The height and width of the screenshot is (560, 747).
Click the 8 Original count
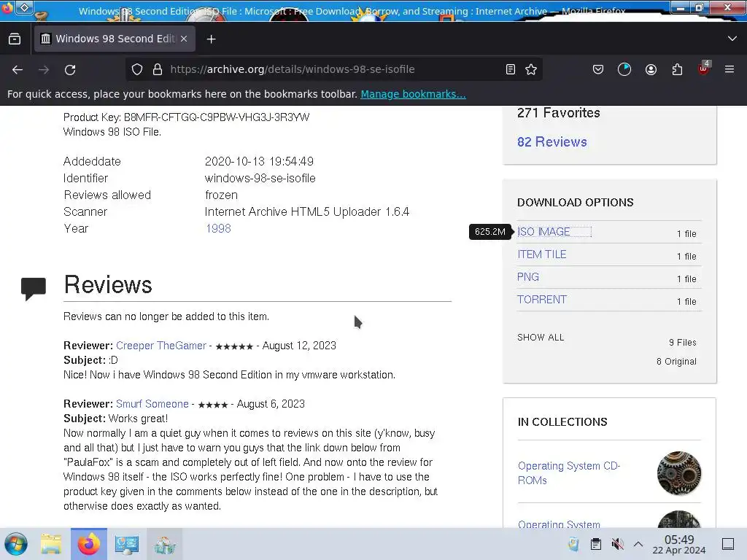(676, 362)
